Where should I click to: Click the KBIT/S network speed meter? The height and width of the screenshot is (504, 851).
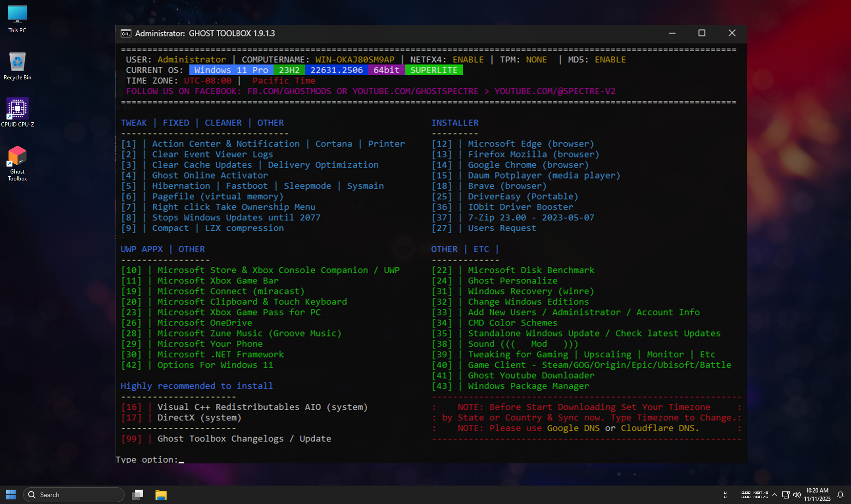pos(754,495)
